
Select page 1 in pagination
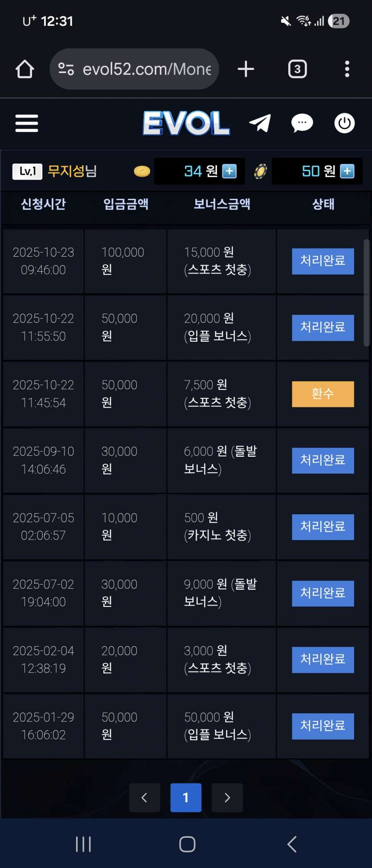186,798
